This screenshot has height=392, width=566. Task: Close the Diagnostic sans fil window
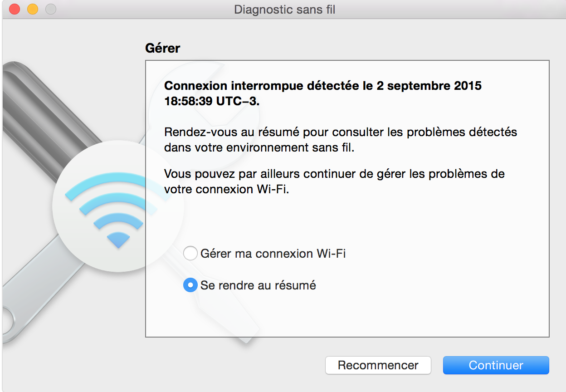pyautogui.click(x=15, y=9)
